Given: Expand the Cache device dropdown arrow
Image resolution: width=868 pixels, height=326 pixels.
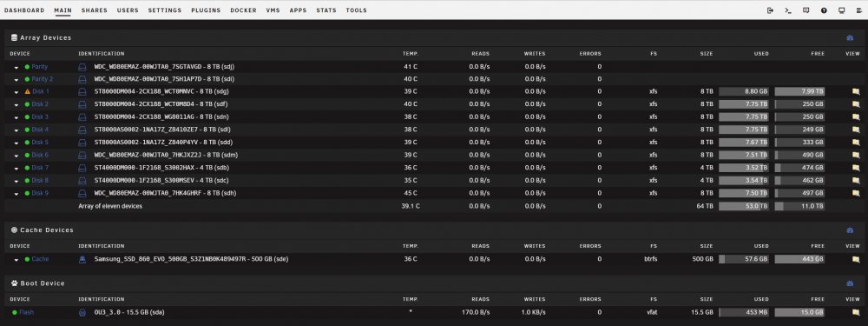Looking at the screenshot, I should point(16,260).
